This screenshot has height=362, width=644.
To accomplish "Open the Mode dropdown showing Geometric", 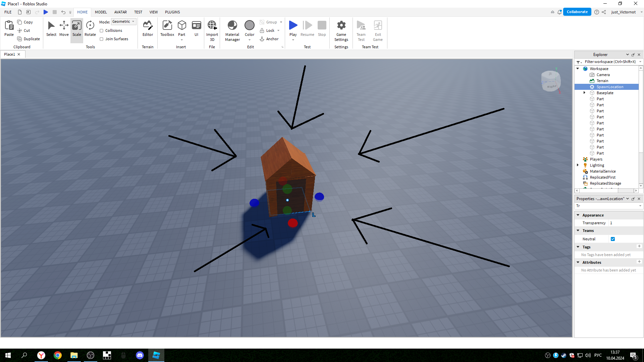I will point(123,21).
